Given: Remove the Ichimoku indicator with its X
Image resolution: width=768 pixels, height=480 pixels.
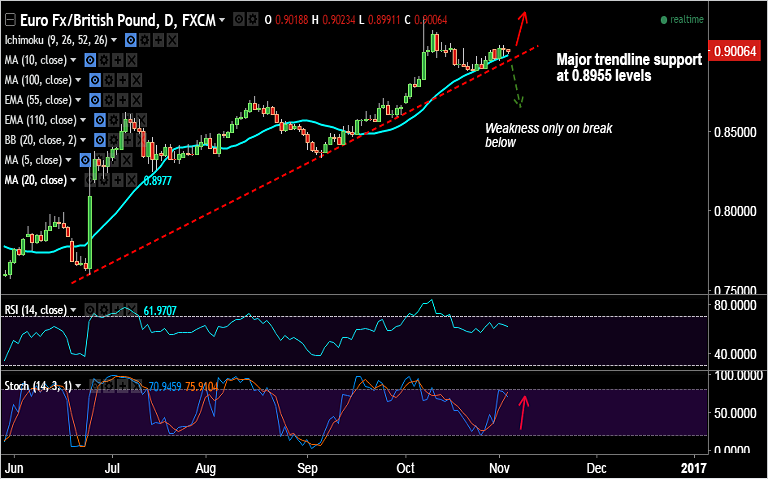Looking at the screenshot, I should (172, 40).
